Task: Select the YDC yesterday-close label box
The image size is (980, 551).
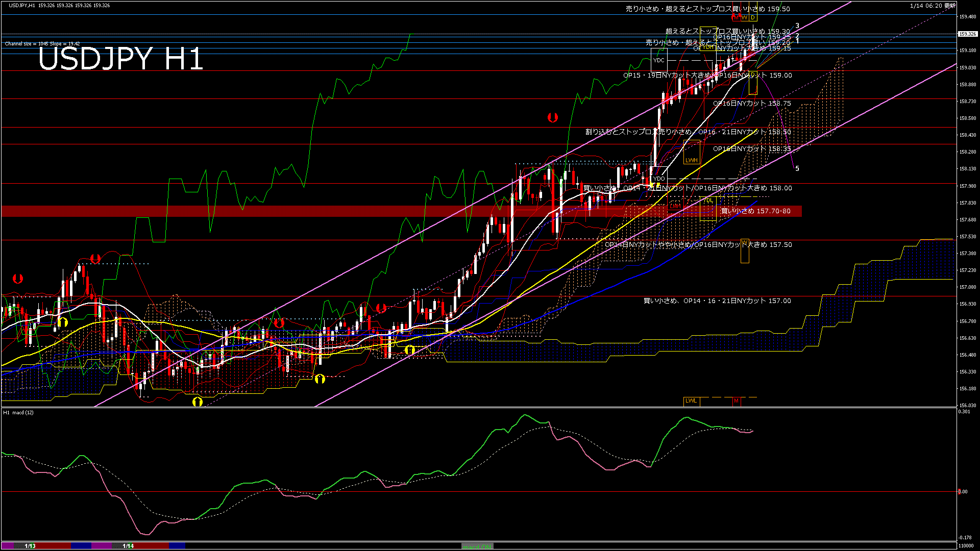Action: tap(659, 60)
